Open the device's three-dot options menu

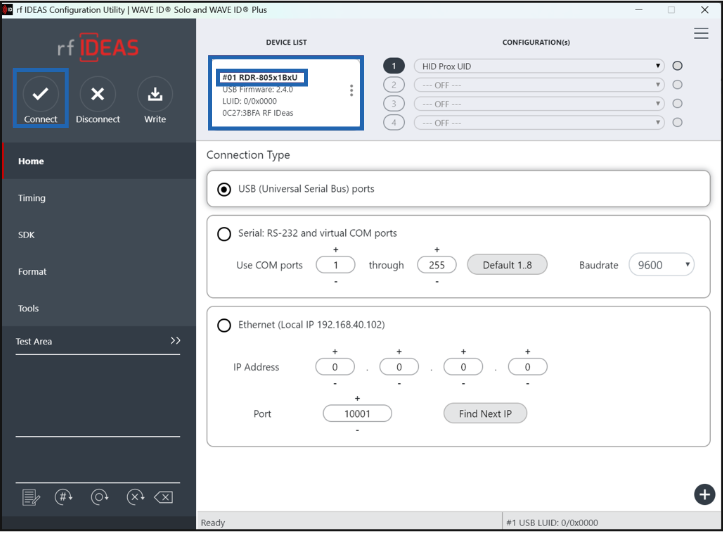tap(351, 90)
